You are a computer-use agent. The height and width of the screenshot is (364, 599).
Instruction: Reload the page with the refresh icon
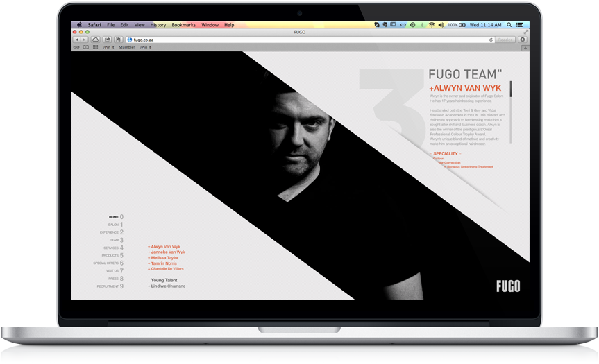pyautogui.click(x=491, y=40)
